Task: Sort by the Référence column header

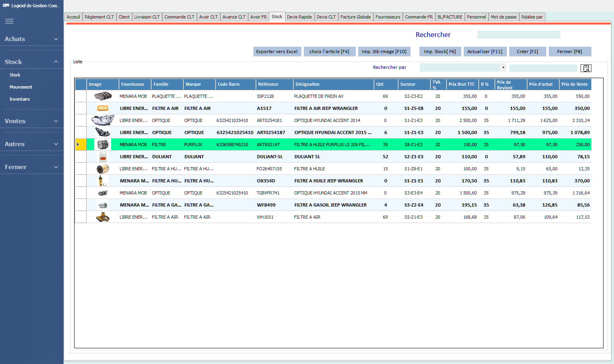Action: point(275,84)
